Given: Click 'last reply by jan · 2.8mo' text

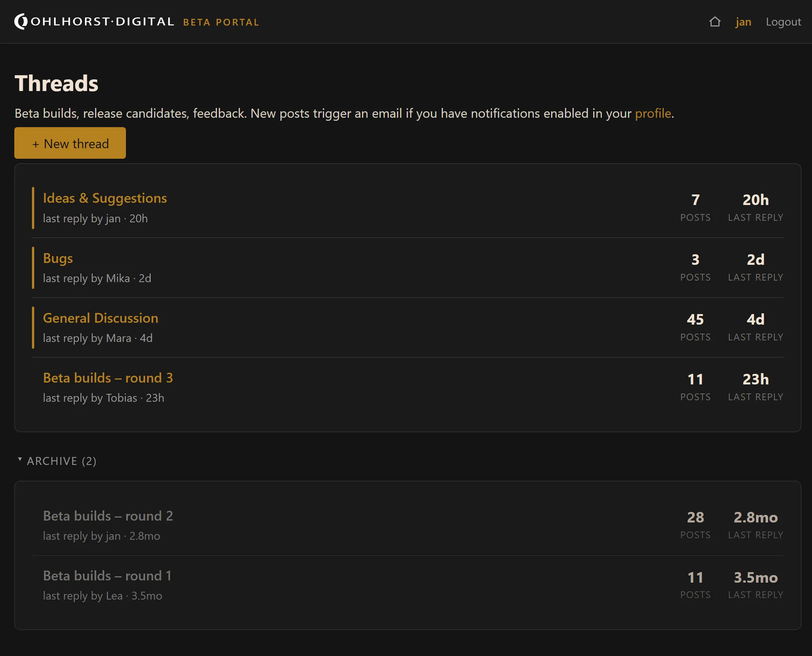Looking at the screenshot, I should (101, 536).
